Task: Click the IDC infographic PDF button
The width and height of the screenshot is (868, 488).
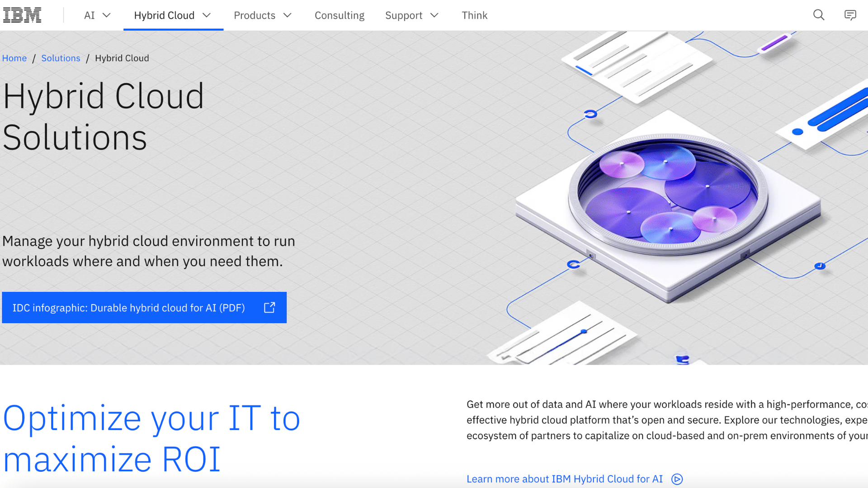Action: 129,308
